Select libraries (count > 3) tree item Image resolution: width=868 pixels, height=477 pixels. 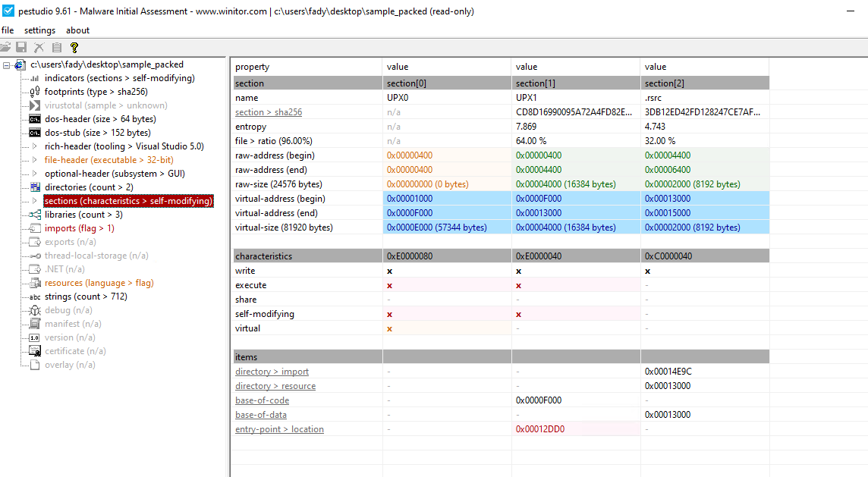(x=83, y=215)
